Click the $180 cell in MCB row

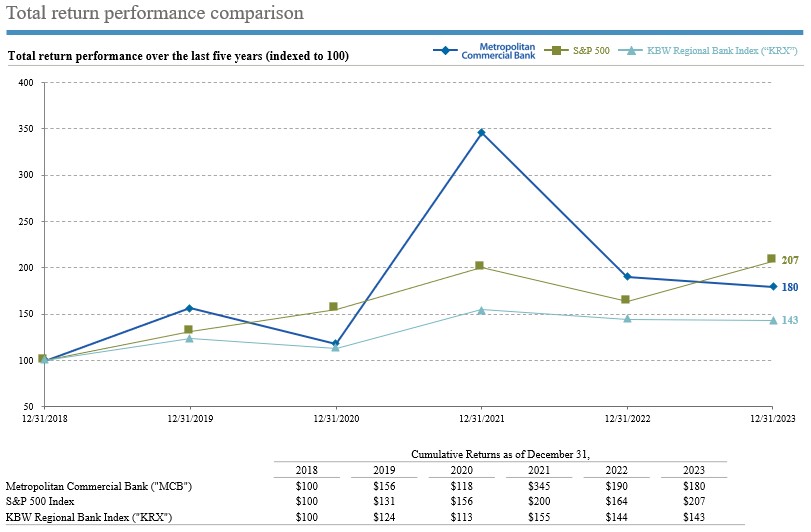point(694,487)
